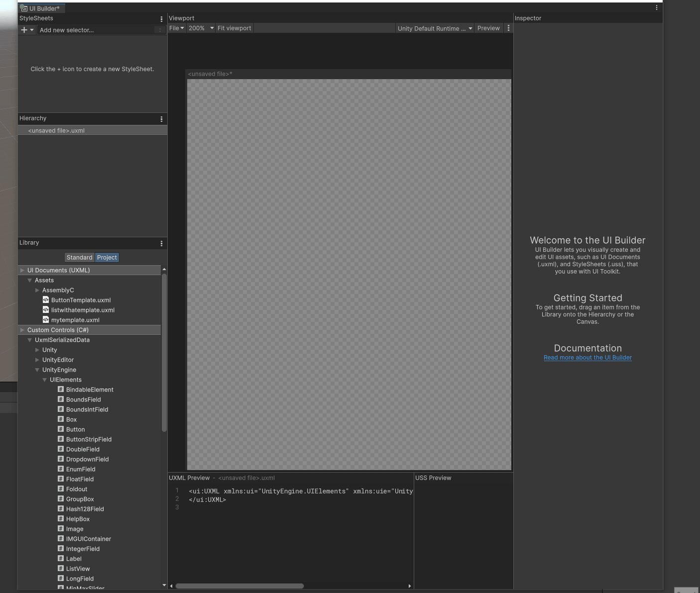The image size is (700, 593).
Task: Click Fit viewport to resize the canvas
Action: click(x=234, y=28)
